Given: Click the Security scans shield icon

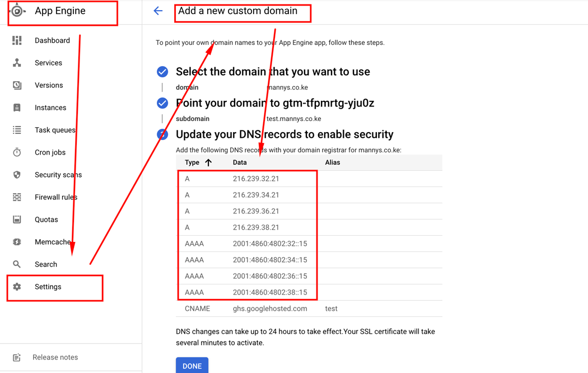Looking at the screenshot, I should [x=17, y=175].
